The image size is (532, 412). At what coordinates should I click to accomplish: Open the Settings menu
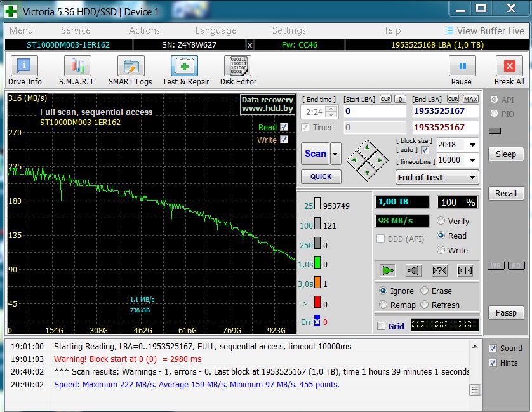[289, 30]
